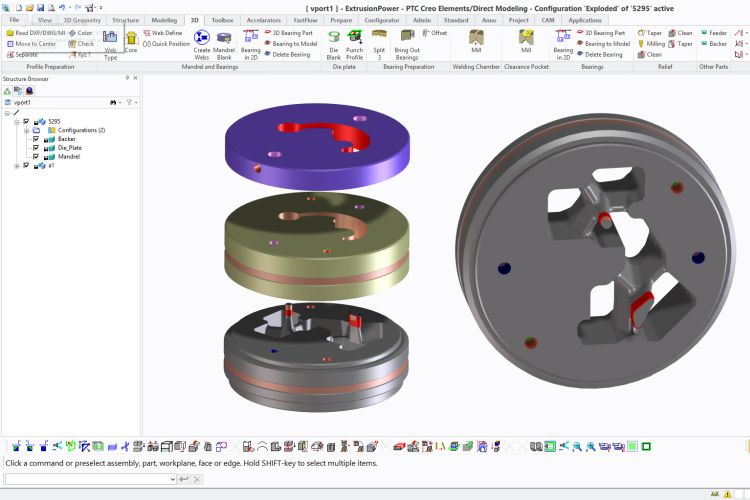Expand the a1 assembly node
750x500 pixels.
click(x=16, y=166)
